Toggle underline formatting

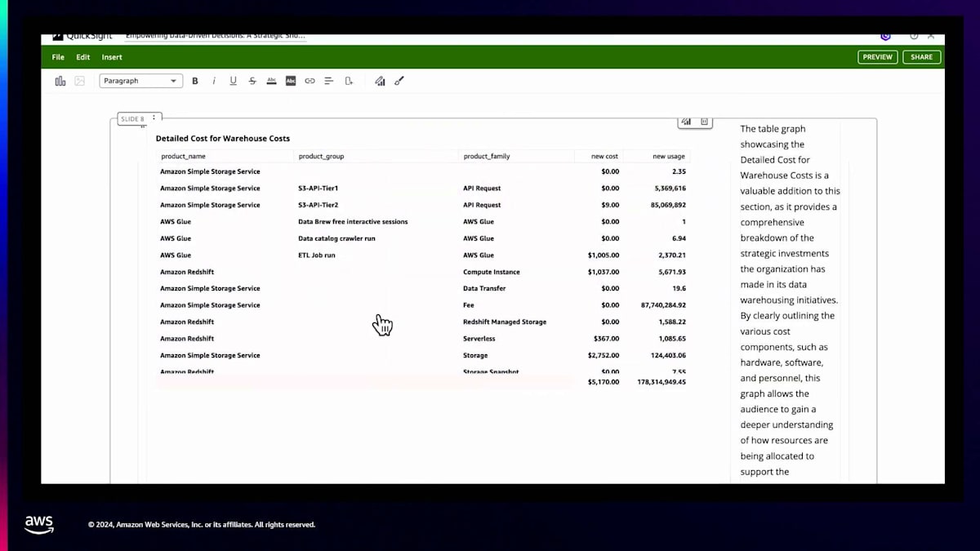(x=233, y=81)
